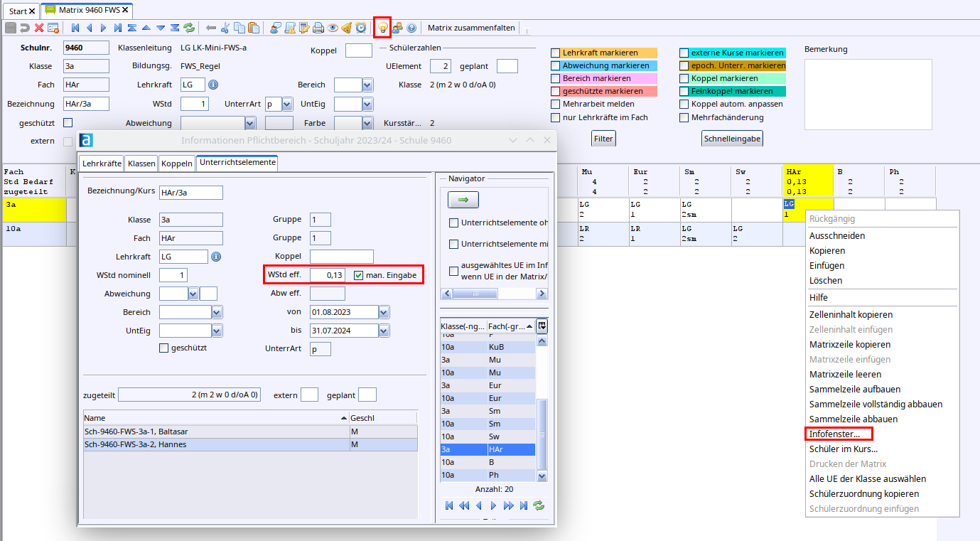Open von date dropdown 01.08.2023
The height and width of the screenshot is (541, 980).
(x=384, y=311)
